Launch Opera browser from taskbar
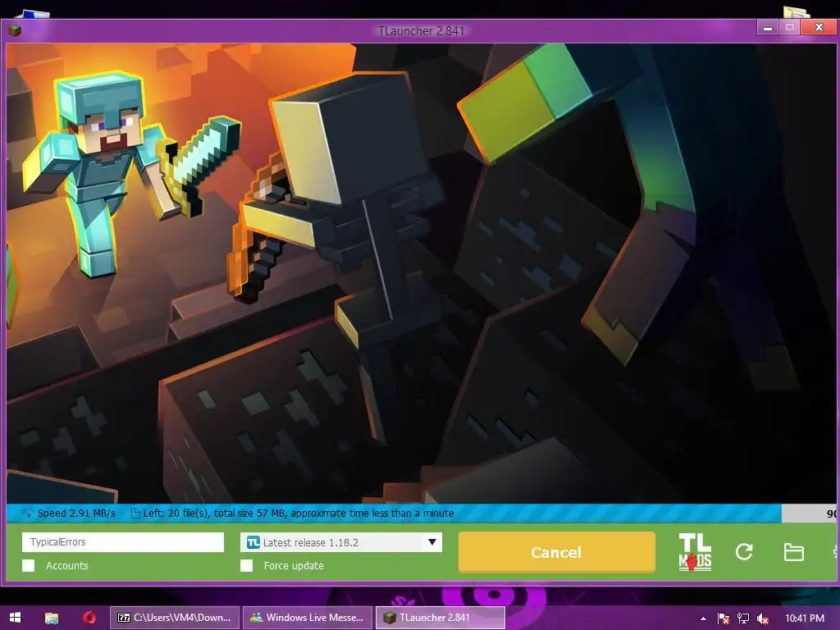The height and width of the screenshot is (630, 840). [x=89, y=618]
